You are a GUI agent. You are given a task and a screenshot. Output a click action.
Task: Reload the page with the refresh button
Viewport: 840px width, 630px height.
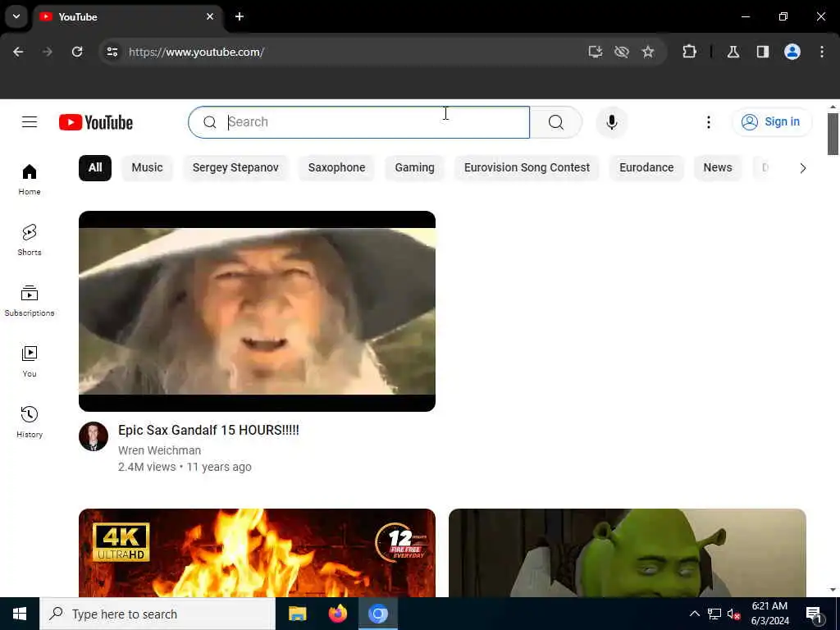pos(77,52)
